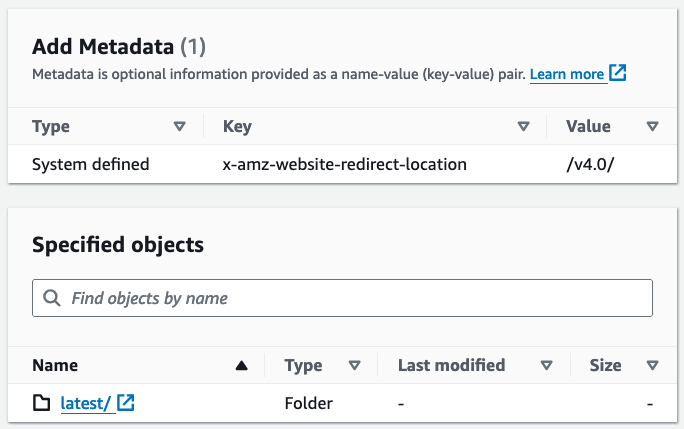The height and width of the screenshot is (429, 684).
Task: Sort objects by Name ascending arrow
Action: [241, 366]
